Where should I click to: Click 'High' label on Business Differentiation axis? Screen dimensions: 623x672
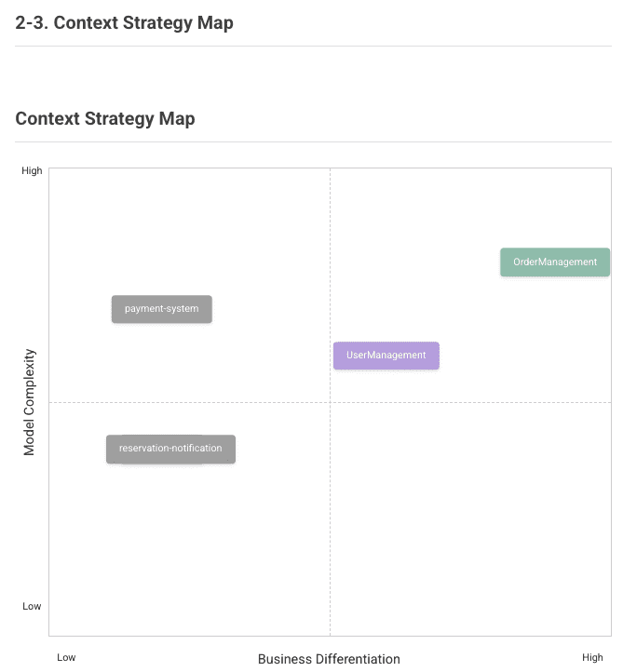coord(592,657)
